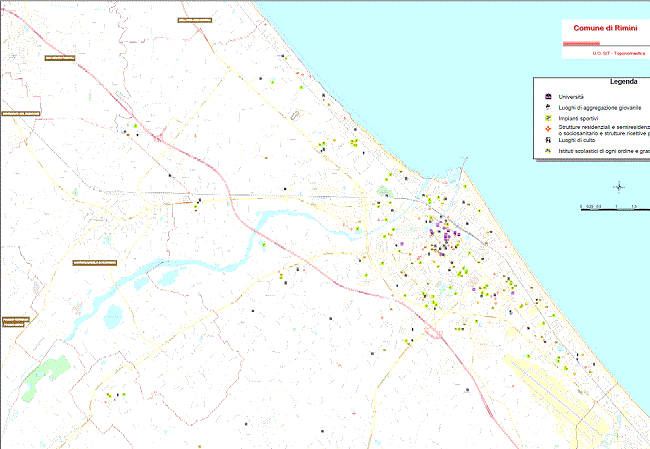Click the north arrow compass symbol
The image size is (650, 449).
[x=619, y=187]
